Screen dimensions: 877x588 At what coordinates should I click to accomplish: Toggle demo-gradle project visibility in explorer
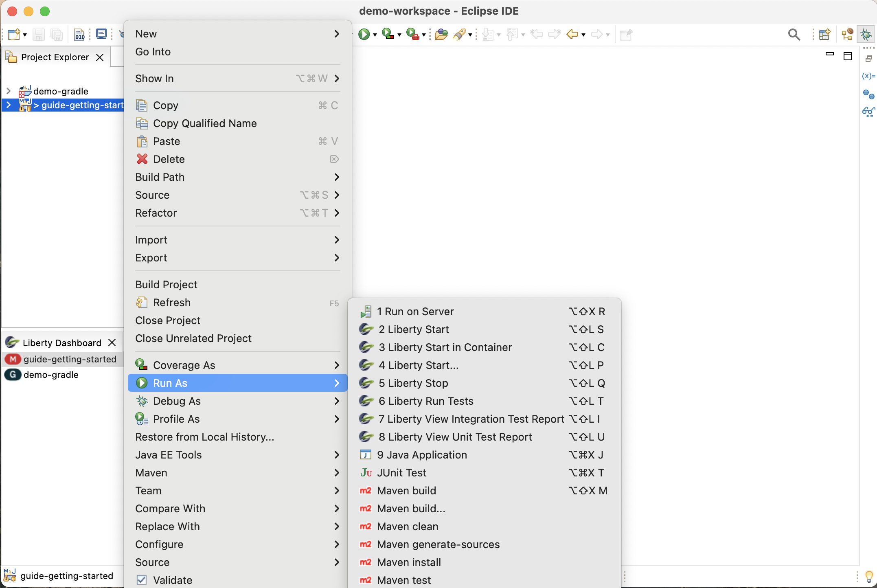pos(7,90)
